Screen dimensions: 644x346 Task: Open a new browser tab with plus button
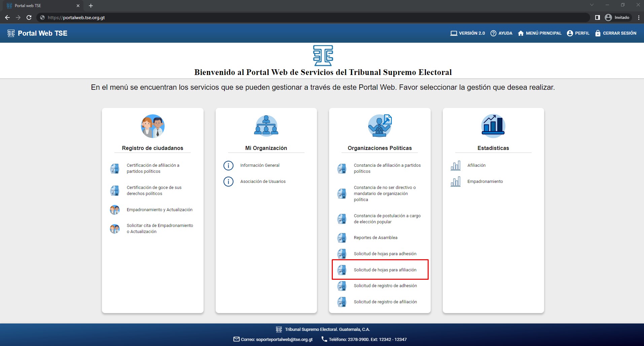91,6
